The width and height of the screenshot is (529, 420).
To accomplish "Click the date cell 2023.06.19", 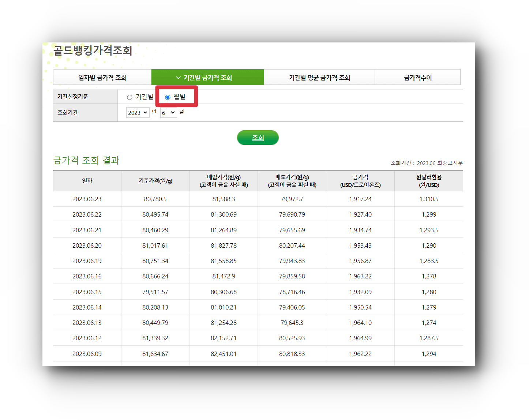I will click(87, 261).
